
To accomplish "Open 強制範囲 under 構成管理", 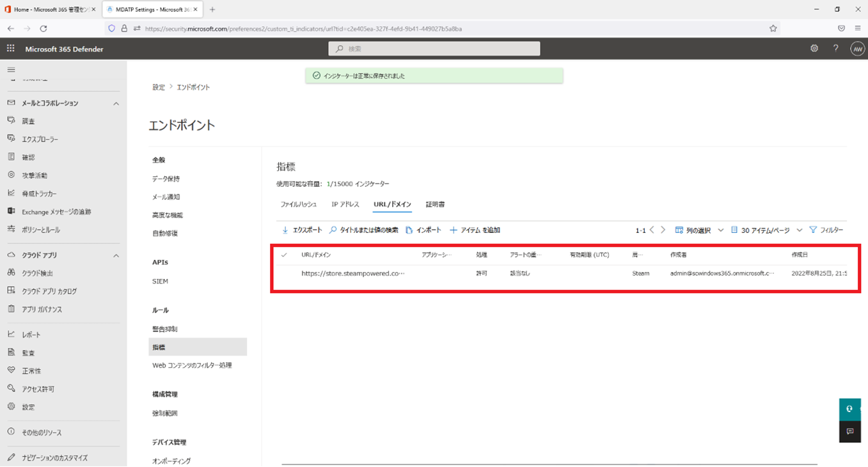I will pos(164,413).
